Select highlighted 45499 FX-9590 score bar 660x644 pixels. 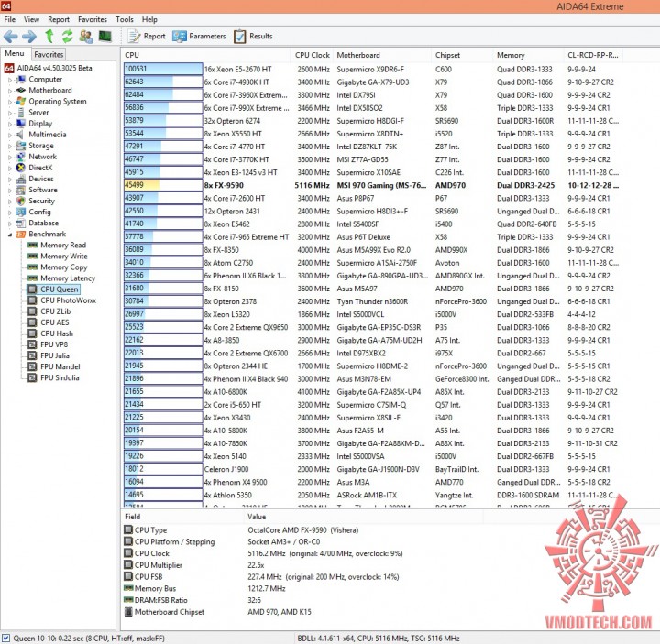click(x=163, y=185)
